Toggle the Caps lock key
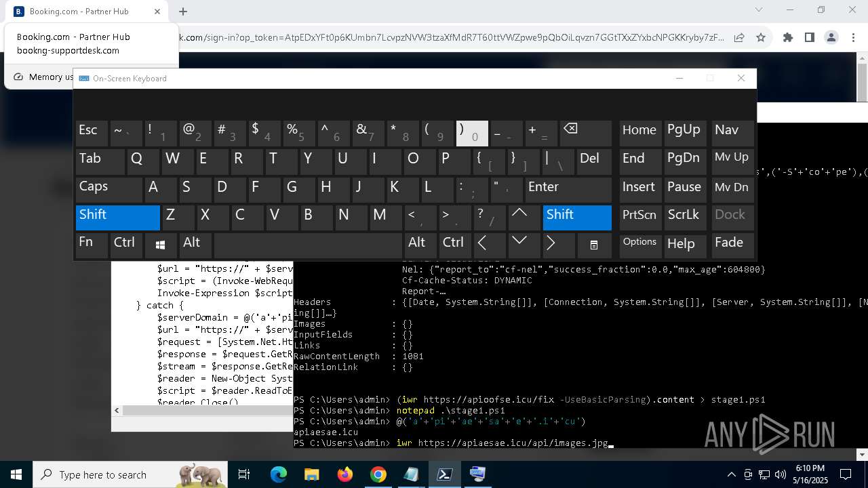868x488 pixels. 108,189
